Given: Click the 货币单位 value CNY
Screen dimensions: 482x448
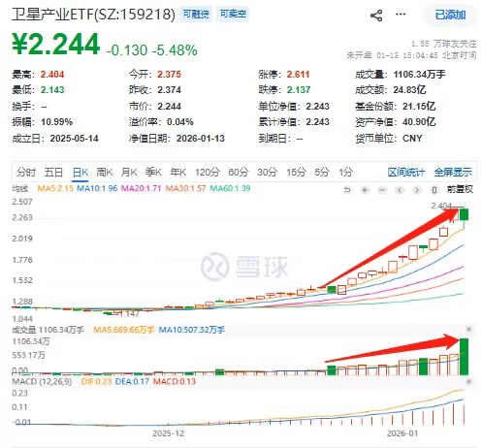Looking at the screenshot, I should coord(412,139).
